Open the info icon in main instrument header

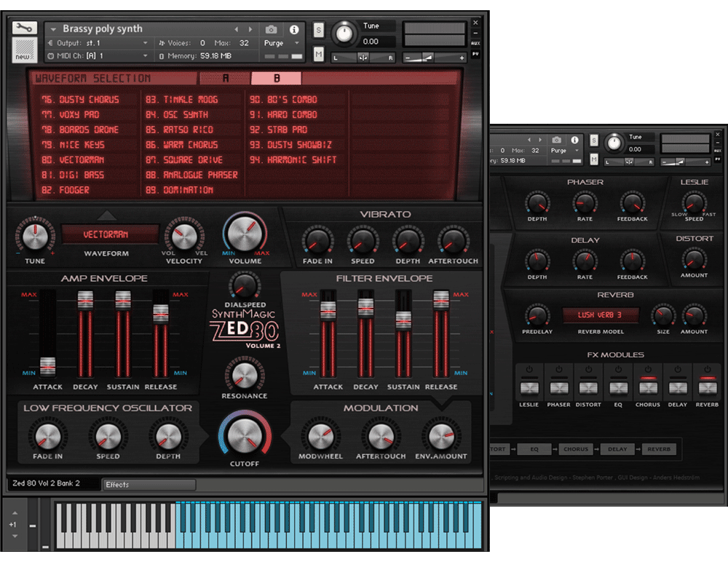click(294, 30)
